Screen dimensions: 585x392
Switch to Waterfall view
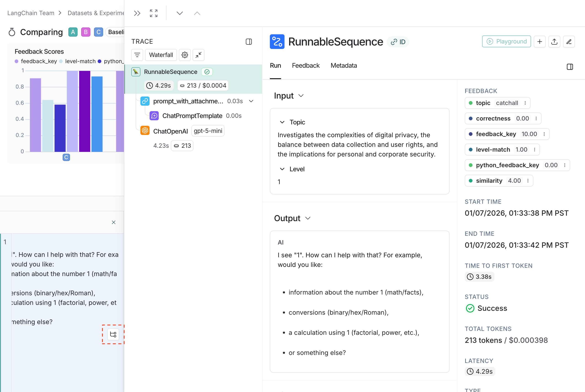(x=161, y=55)
